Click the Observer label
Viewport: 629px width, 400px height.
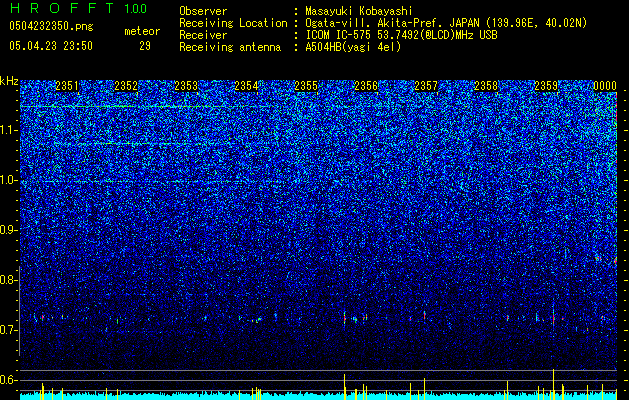pos(203,11)
